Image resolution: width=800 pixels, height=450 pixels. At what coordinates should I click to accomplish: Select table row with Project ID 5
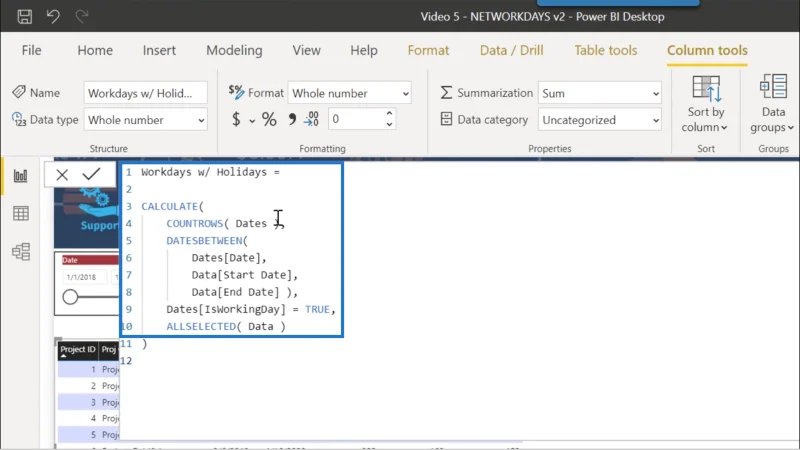click(x=88, y=435)
